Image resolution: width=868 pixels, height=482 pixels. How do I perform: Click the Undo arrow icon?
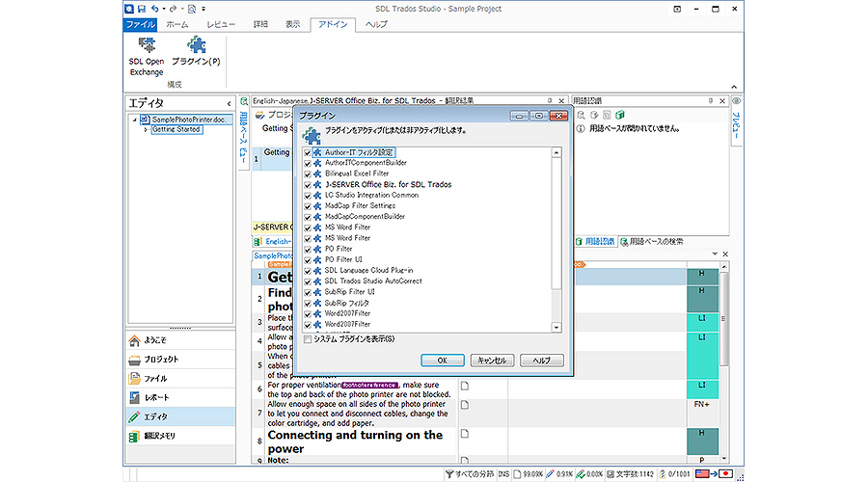click(x=155, y=9)
